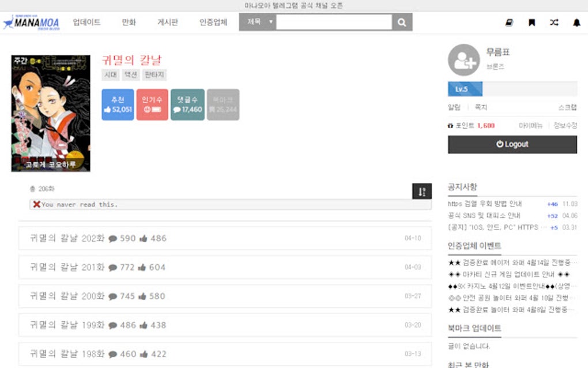Image resolution: width=588 pixels, height=368 pixels.
Task: Click the thumbs-up icon on 202화 row
Action: click(143, 239)
